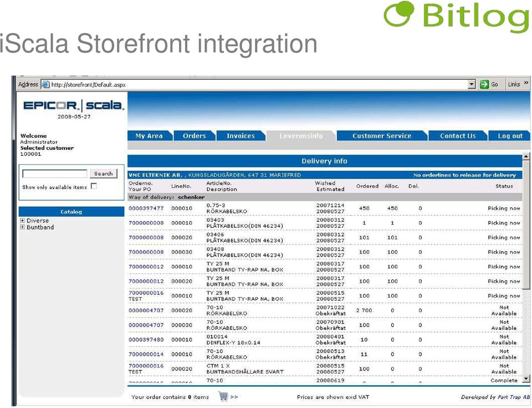The image size is (532, 408).
Task: Select the BUNTBANDSHÅLLARE SVART description
Action: [x=244, y=372]
